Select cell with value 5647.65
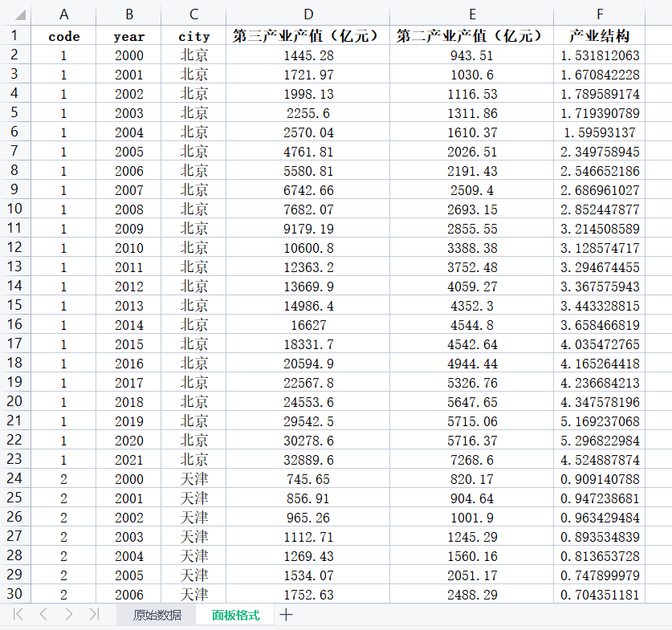 pyautogui.click(x=472, y=402)
